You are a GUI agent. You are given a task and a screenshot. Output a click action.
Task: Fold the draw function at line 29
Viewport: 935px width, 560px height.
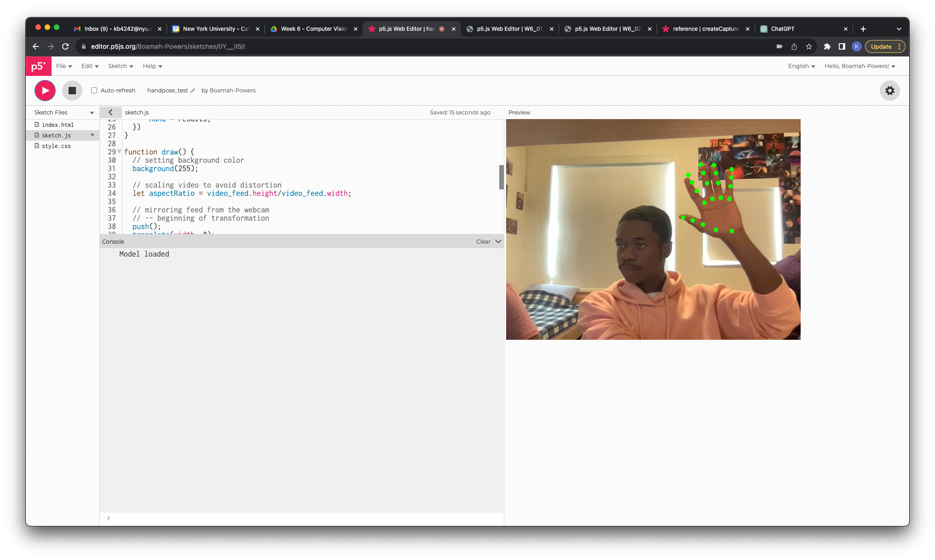pos(119,152)
